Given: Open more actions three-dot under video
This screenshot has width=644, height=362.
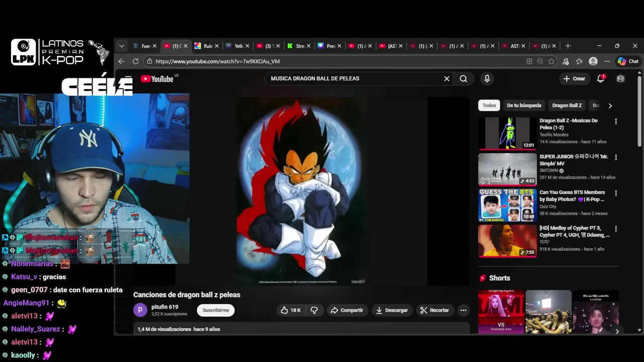Looking at the screenshot, I should (x=463, y=310).
